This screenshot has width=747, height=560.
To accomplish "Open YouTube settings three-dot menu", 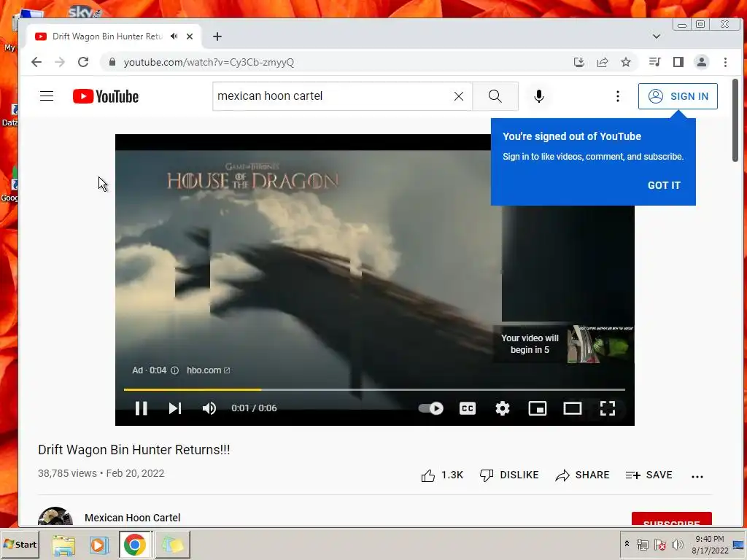I will click(x=618, y=96).
